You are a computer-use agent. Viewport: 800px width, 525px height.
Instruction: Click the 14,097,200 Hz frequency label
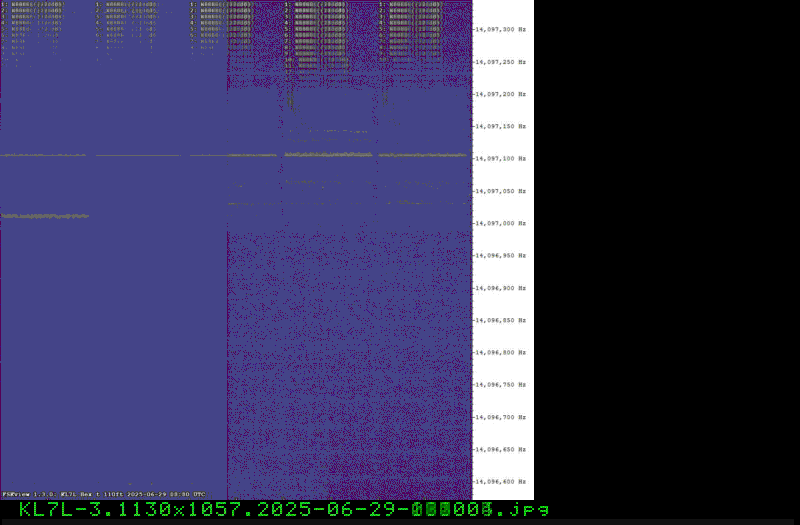[501, 94]
